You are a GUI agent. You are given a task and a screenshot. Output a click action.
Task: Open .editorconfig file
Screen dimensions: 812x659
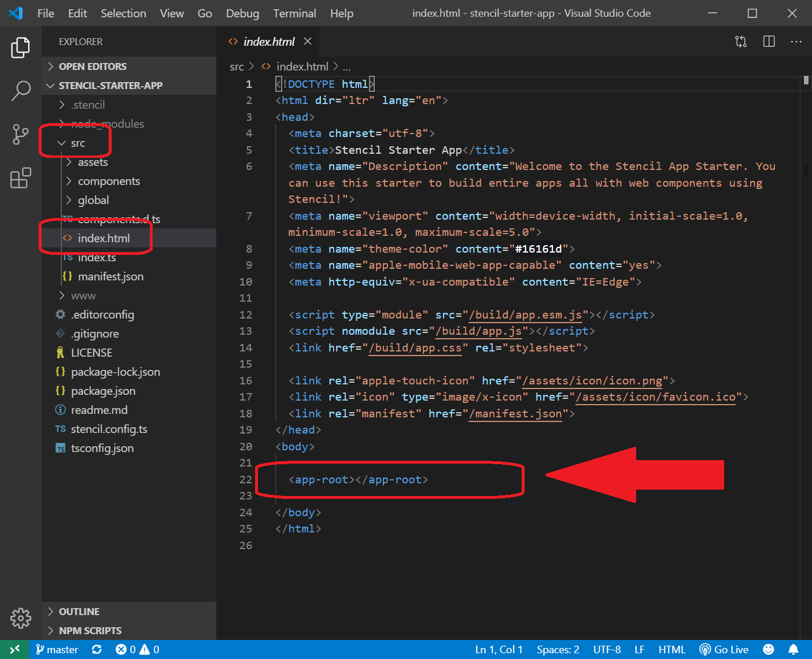click(x=129, y=314)
